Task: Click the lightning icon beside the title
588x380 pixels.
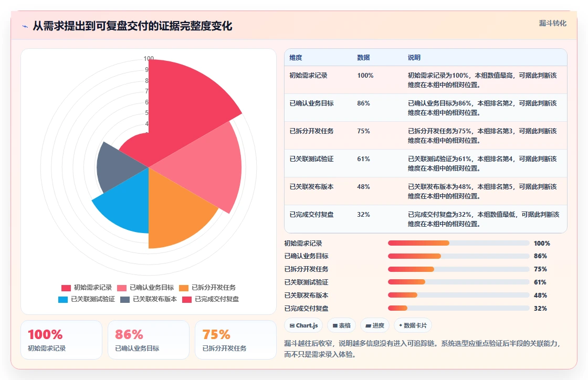Action: point(25,26)
